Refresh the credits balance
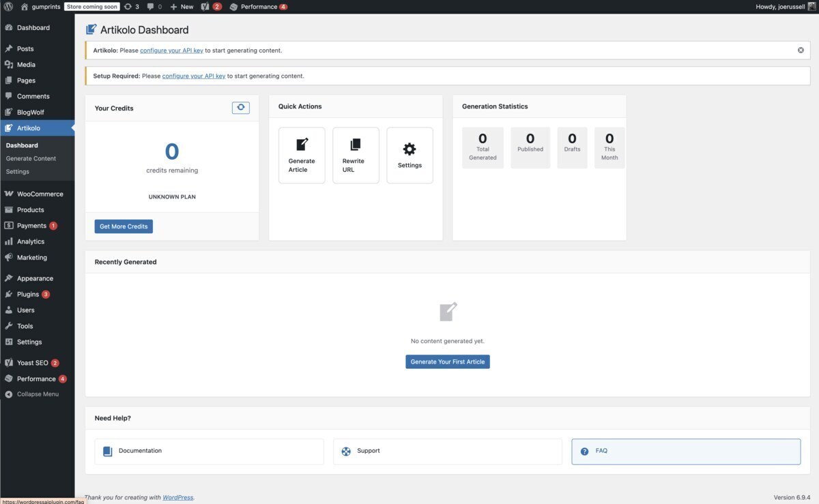819x504 pixels. [x=240, y=107]
